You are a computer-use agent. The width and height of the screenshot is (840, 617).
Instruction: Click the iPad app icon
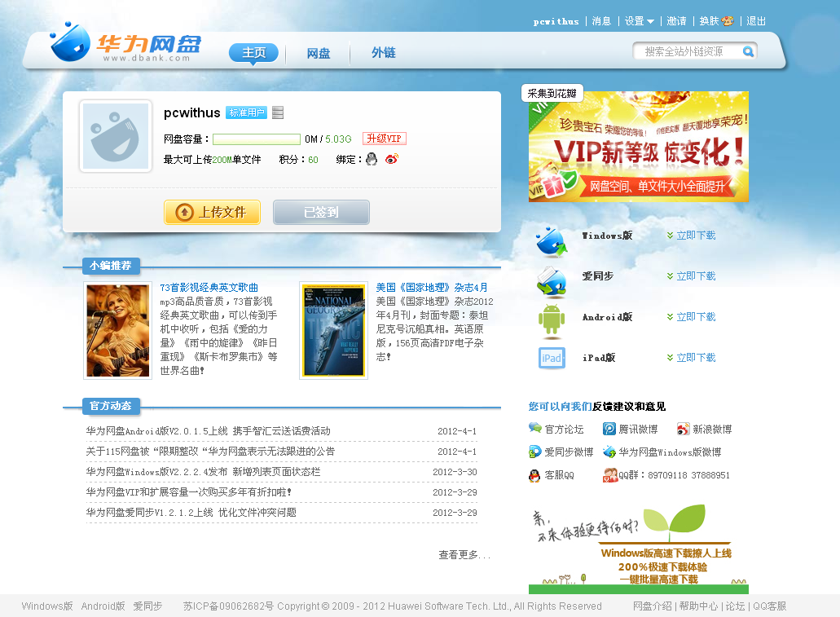(552, 358)
